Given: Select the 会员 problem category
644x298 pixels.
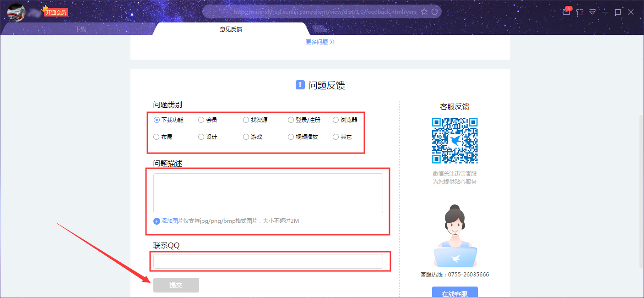Looking at the screenshot, I should coord(201,120).
